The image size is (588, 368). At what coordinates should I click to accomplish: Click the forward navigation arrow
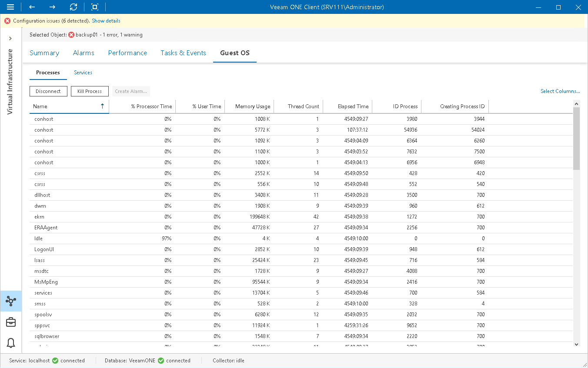(x=52, y=7)
